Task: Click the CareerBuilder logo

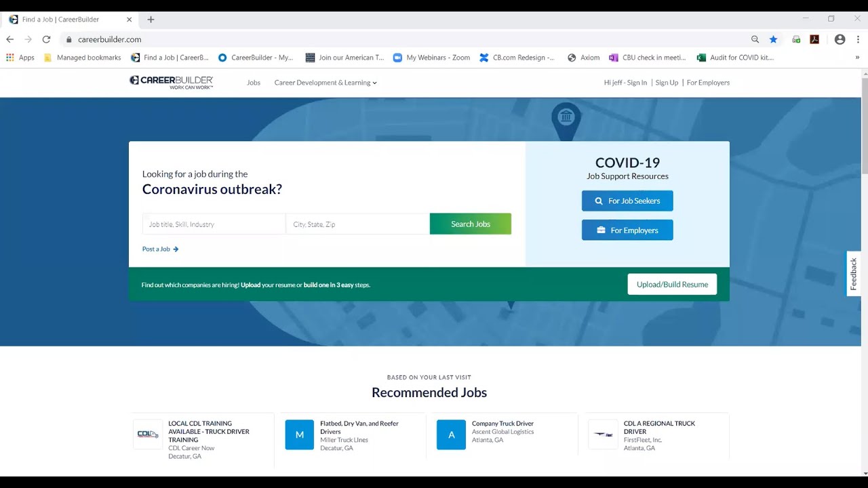Action: tap(171, 82)
